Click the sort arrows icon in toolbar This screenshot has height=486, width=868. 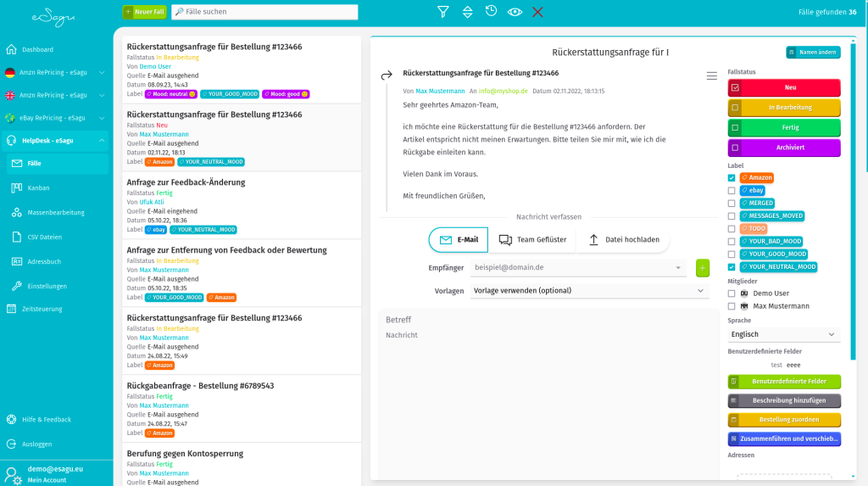467,12
